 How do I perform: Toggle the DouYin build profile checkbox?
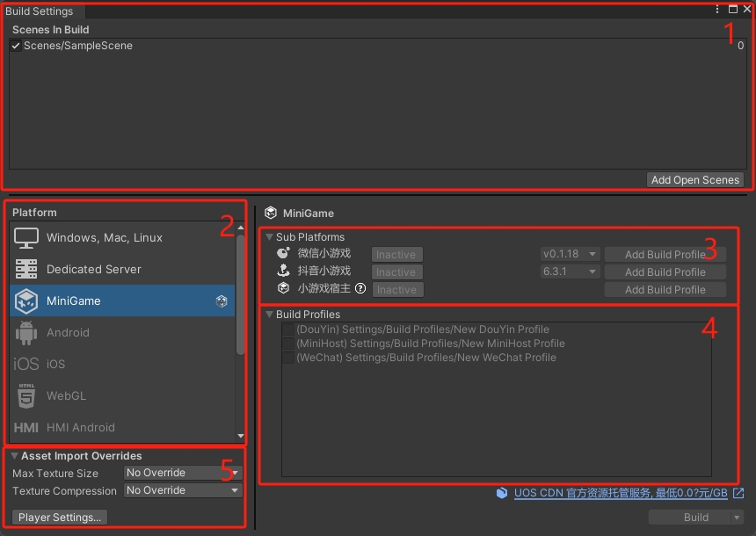coord(287,330)
